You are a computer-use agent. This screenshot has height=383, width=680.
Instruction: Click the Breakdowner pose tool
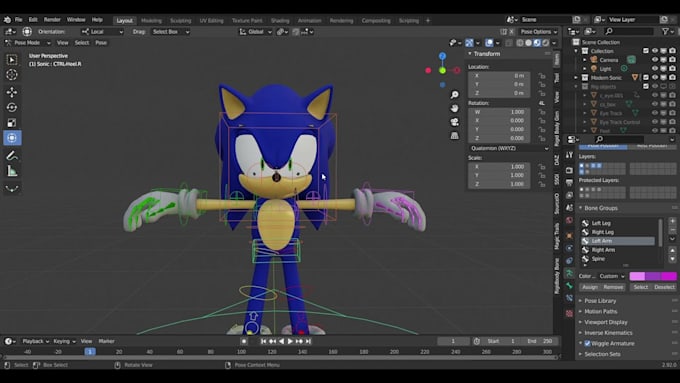click(x=12, y=189)
